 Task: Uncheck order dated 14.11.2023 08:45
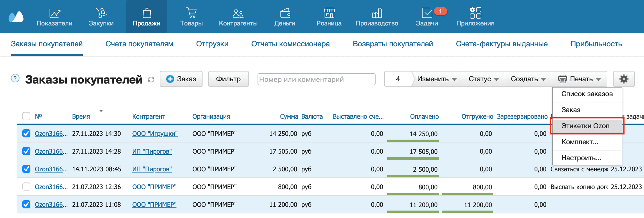(26, 169)
